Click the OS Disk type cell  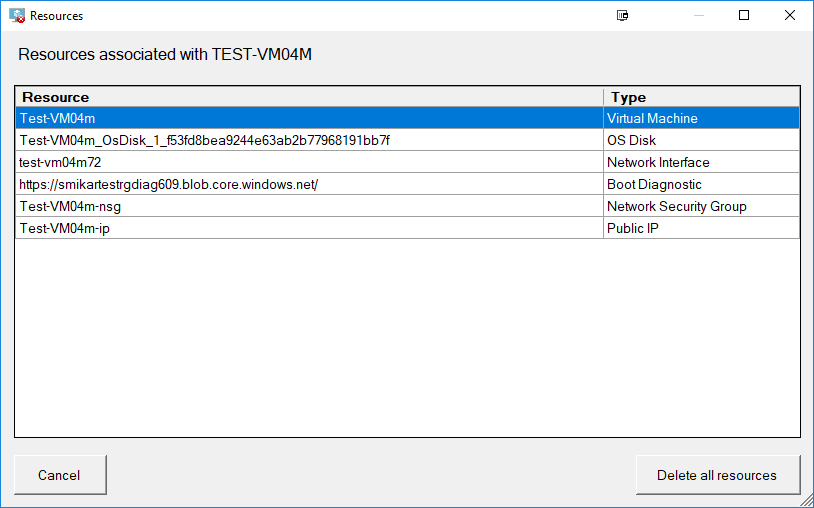(702, 140)
